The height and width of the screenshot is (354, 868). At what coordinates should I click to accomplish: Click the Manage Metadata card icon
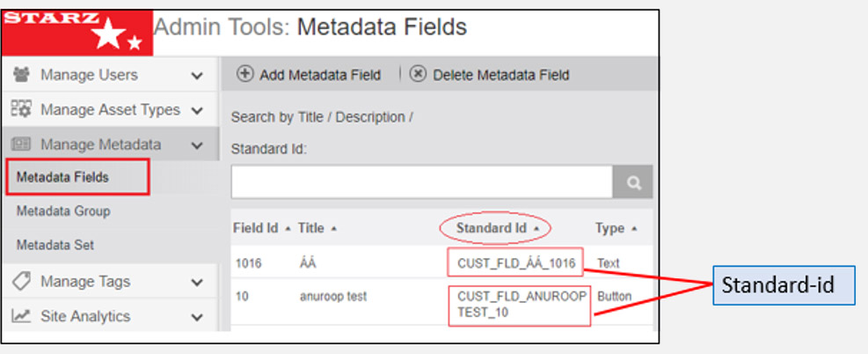point(21,144)
